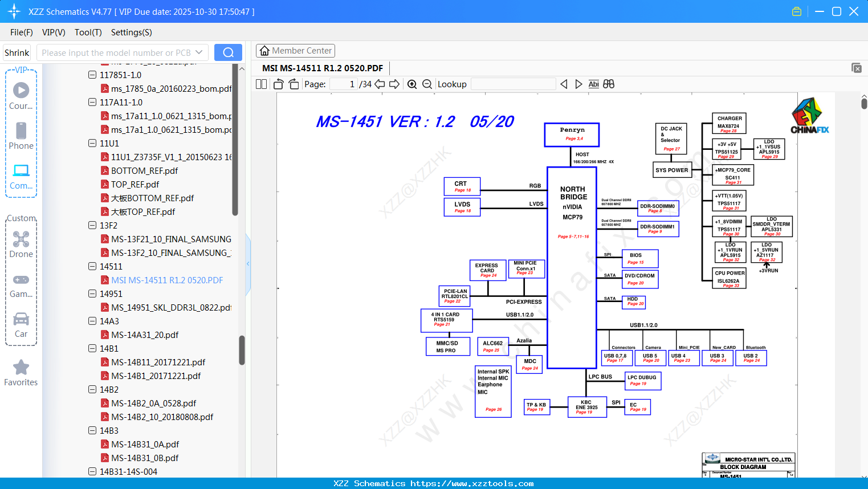Zoom in on the schematic
868x489 pixels.
(412, 84)
